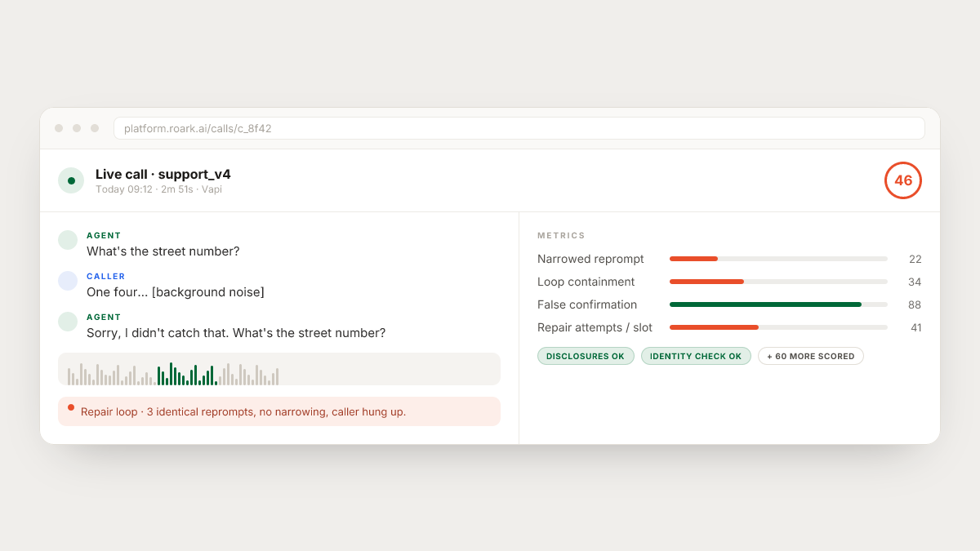This screenshot has width=980, height=551.
Task: Seek to green segment in audio waveform
Action: pyautogui.click(x=187, y=374)
